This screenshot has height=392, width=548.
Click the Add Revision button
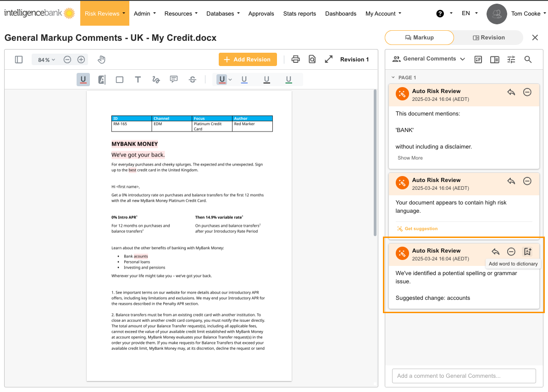tap(248, 60)
